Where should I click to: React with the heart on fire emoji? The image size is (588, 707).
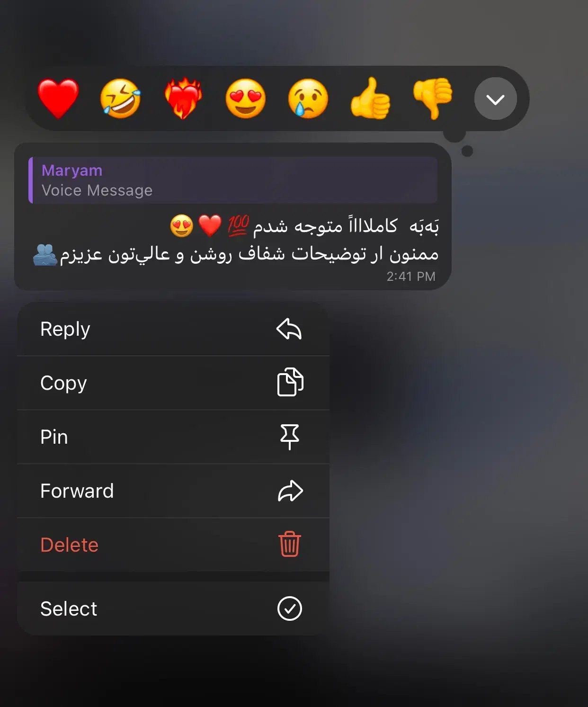coord(183,98)
